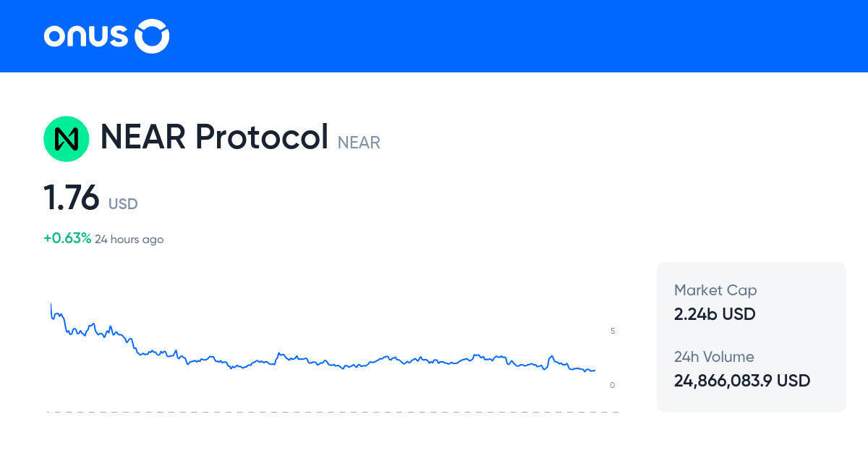The width and height of the screenshot is (868, 456).
Task: Select the 24h Volume section label
Action: (713, 357)
